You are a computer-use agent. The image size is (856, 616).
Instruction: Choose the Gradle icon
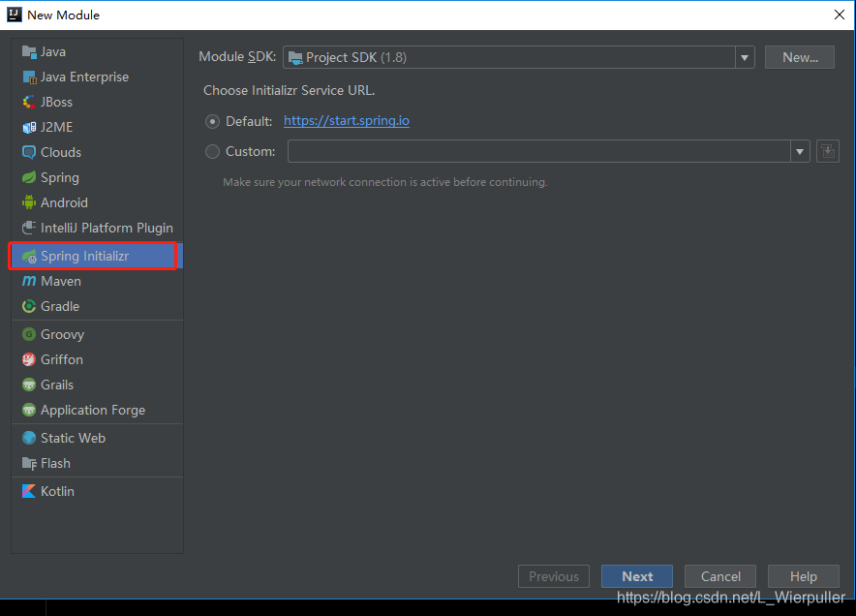coord(29,306)
